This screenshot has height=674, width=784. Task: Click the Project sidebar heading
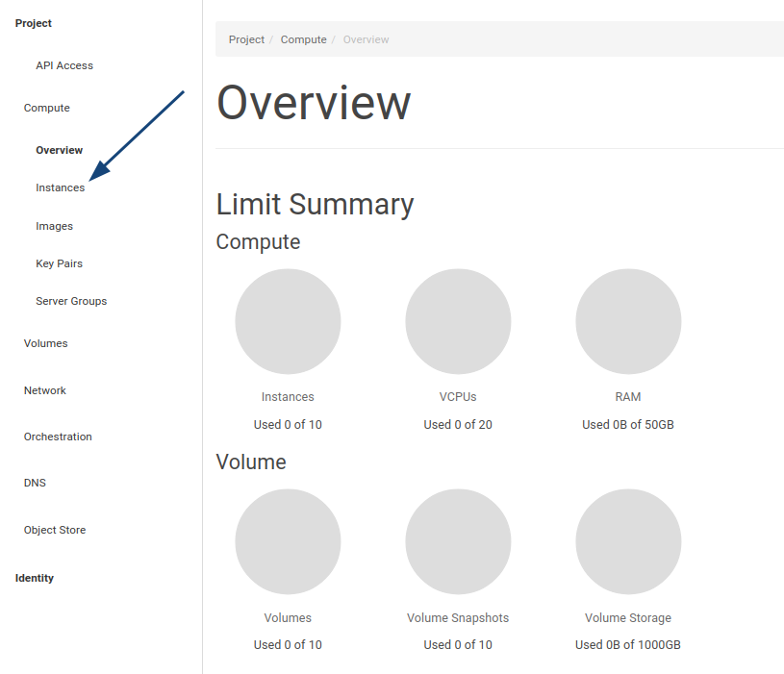[x=33, y=23]
